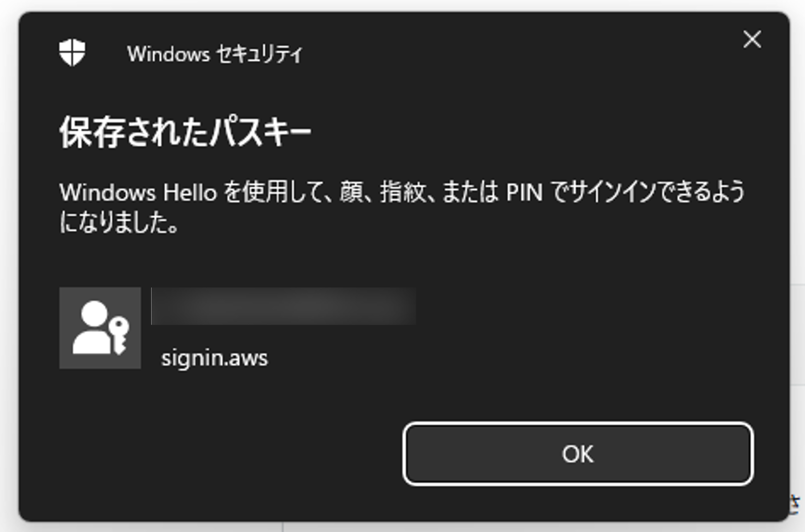
Task: Click the 保存されたパスキー heading
Action: [185, 132]
